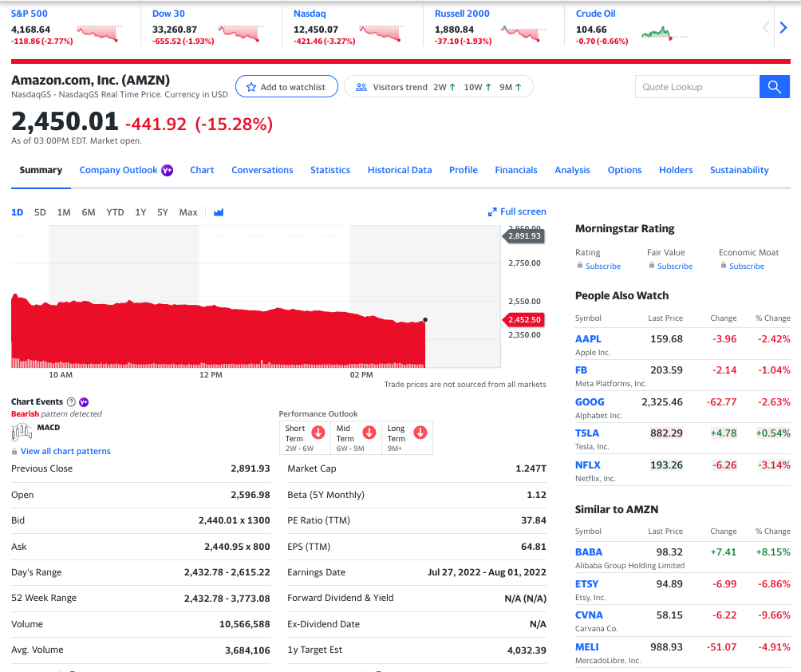
Task: Click the lock icon beside Fair Value Subscribe
Action: point(652,265)
